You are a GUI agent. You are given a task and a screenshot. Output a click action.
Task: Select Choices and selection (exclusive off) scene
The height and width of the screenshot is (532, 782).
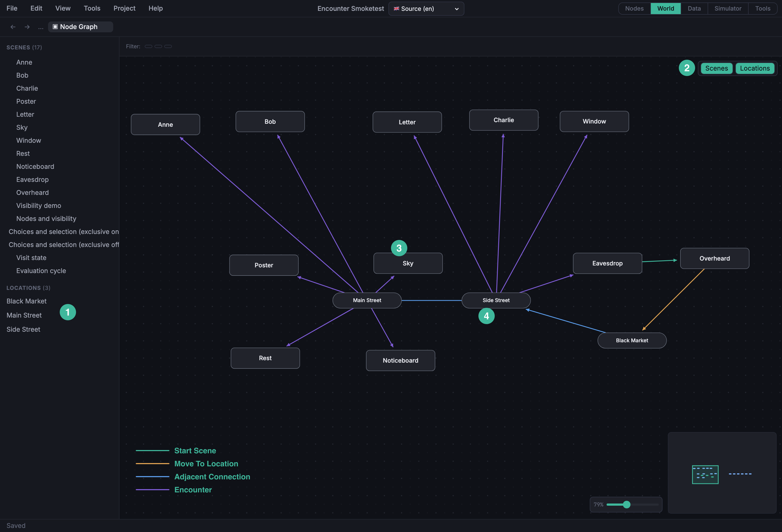point(64,245)
